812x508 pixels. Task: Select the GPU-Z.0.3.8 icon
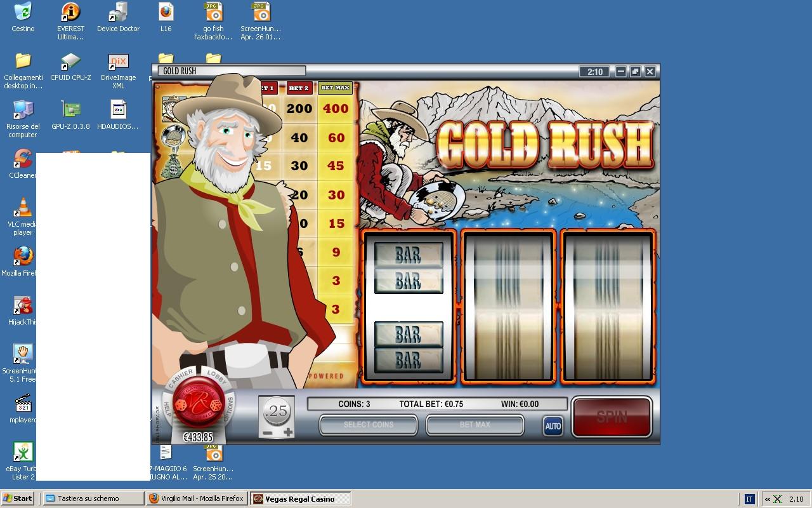(x=70, y=116)
